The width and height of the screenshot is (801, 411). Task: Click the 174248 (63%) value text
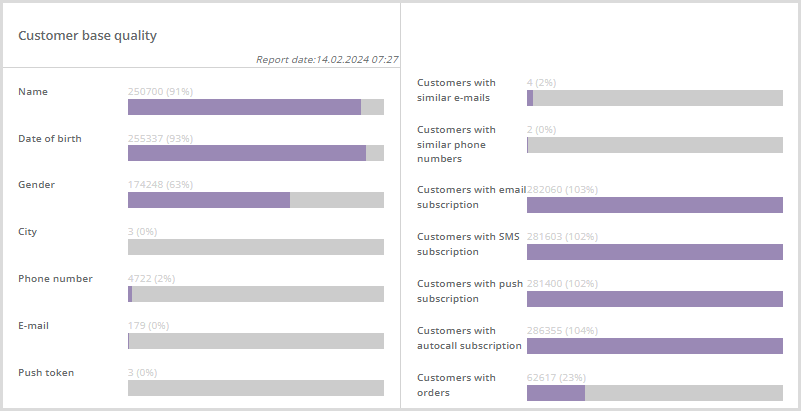[160, 185]
